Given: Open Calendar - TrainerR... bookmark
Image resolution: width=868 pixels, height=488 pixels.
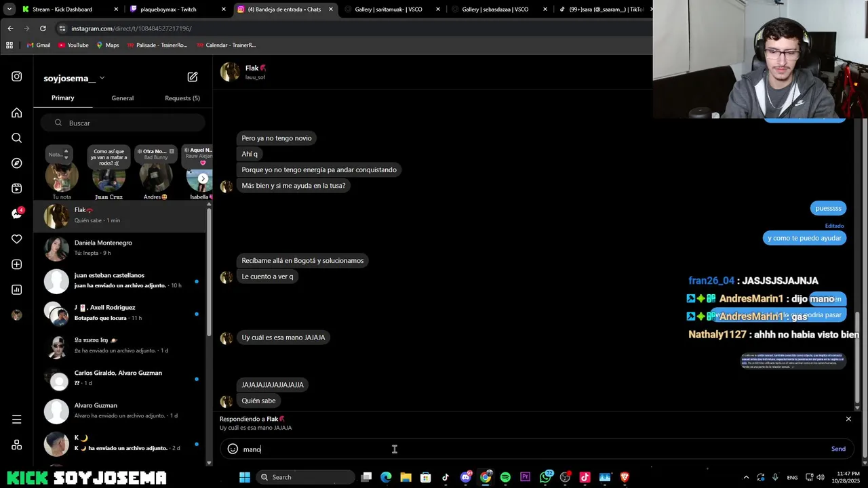Looking at the screenshot, I should pyautogui.click(x=226, y=45).
